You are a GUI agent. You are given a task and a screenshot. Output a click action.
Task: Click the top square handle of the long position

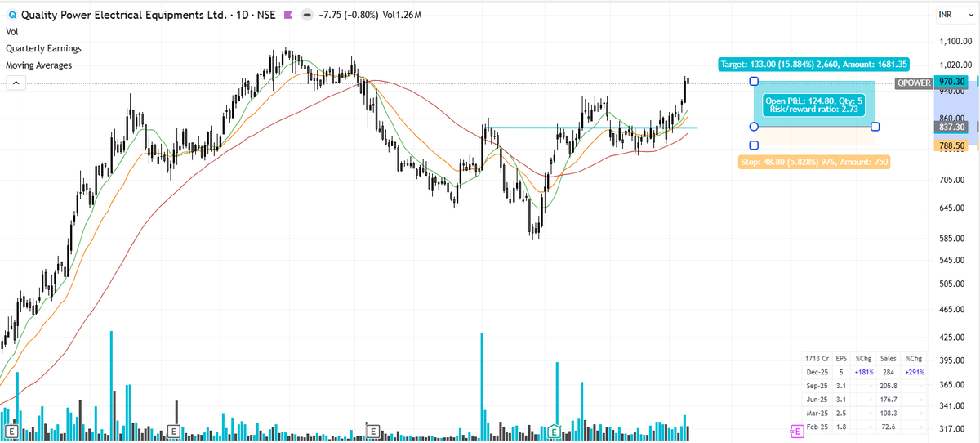point(754,82)
